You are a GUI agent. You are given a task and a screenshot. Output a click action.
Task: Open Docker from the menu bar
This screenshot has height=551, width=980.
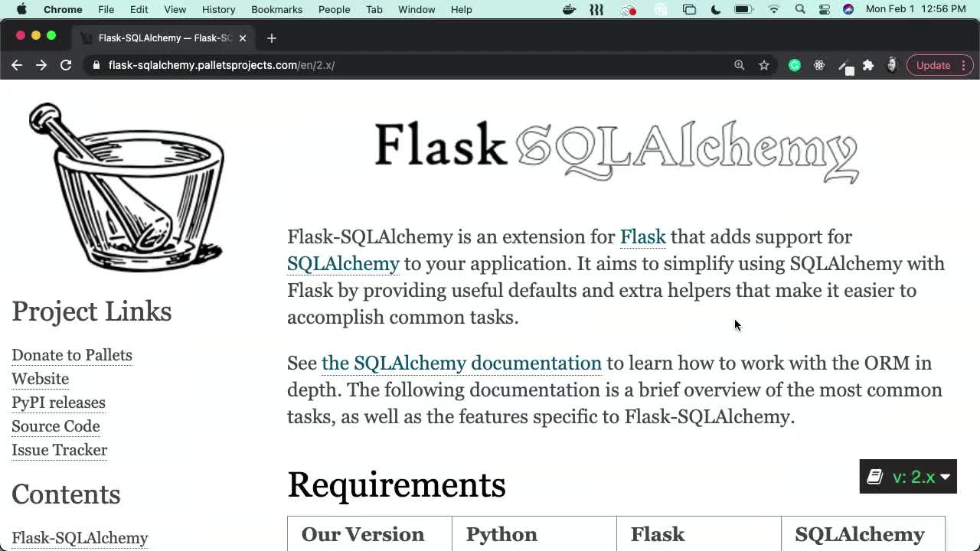click(569, 9)
